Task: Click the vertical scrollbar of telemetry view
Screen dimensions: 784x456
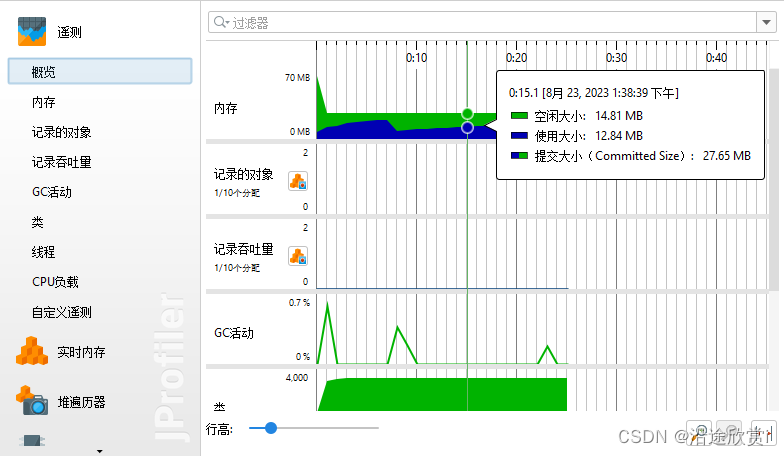Action: 774,180
